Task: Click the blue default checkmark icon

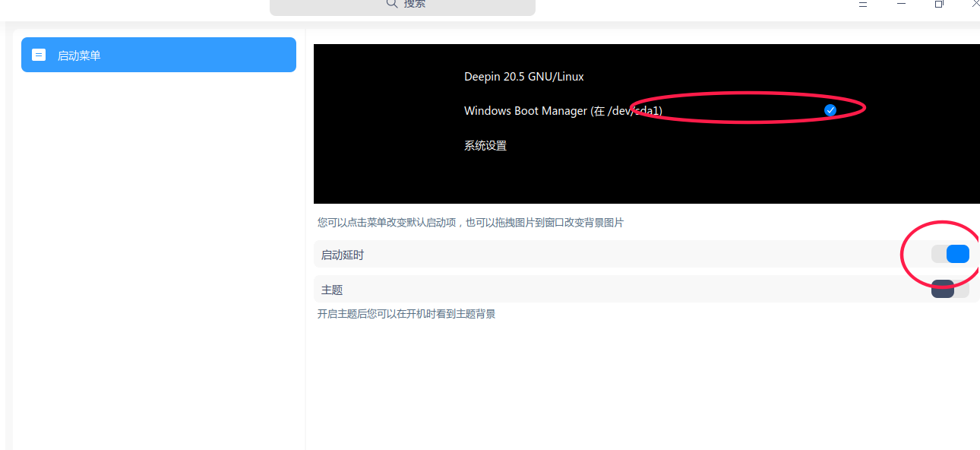Action: pyautogui.click(x=830, y=110)
